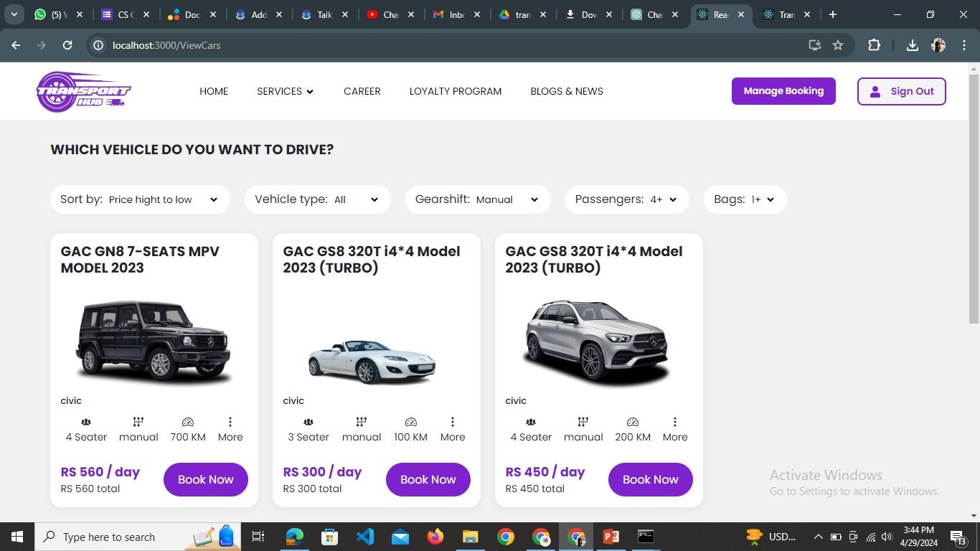Open the SERVICES navigation menu
This screenshot has width=980, height=551.
[x=285, y=91]
